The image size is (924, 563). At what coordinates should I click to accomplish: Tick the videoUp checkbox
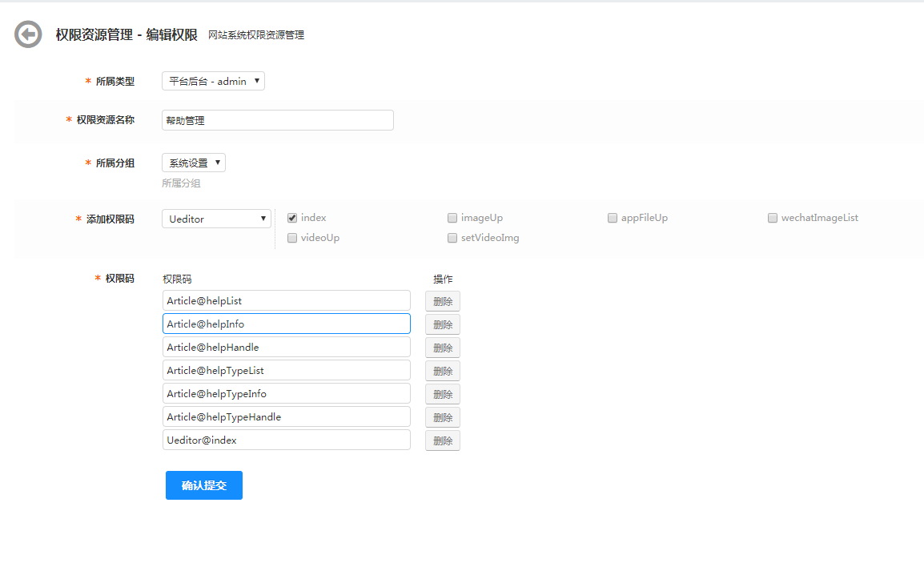click(292, 238)
